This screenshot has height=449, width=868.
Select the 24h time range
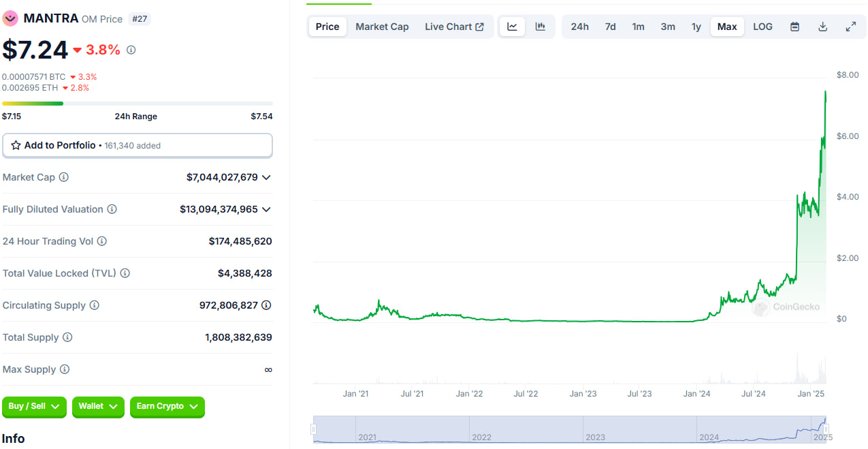coord(580,27)
